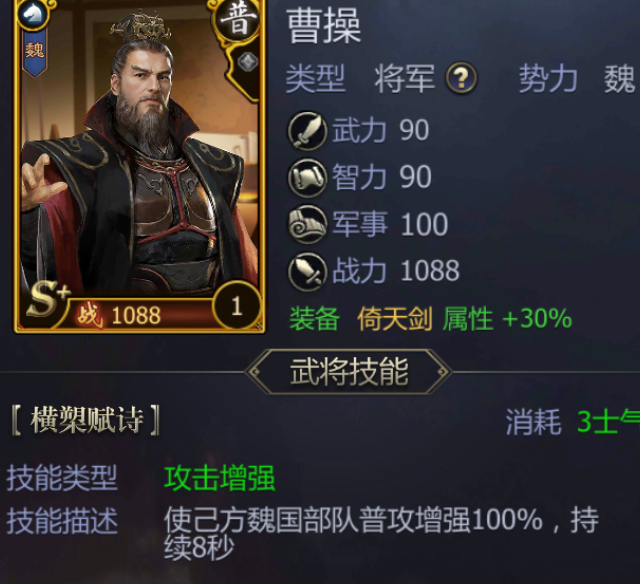Open the 倚天剑 equipment link
Viewport: 640px width, 584px height.
[395, 318]
